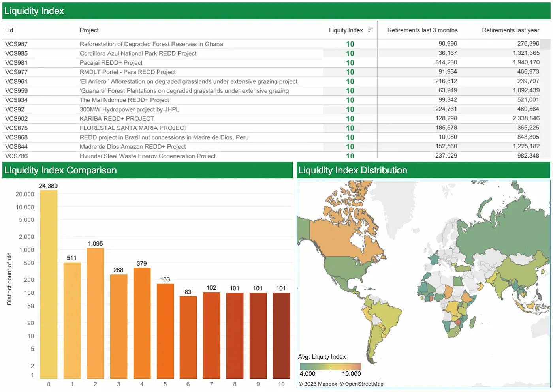Screen dimensions: 553x392
Task: Click the 814,230 retirements value
Action: pyautogui.click(x=446, y=62)
